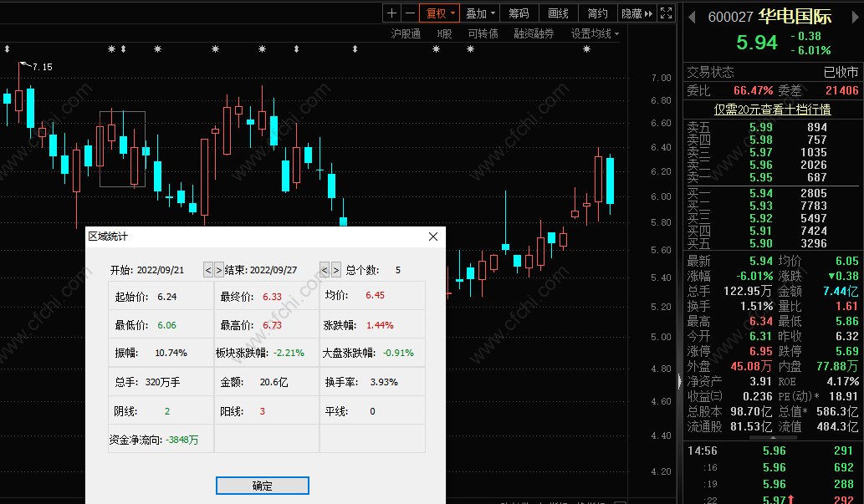Click 资金净流向 -3848万 cell

pos(161,440)
